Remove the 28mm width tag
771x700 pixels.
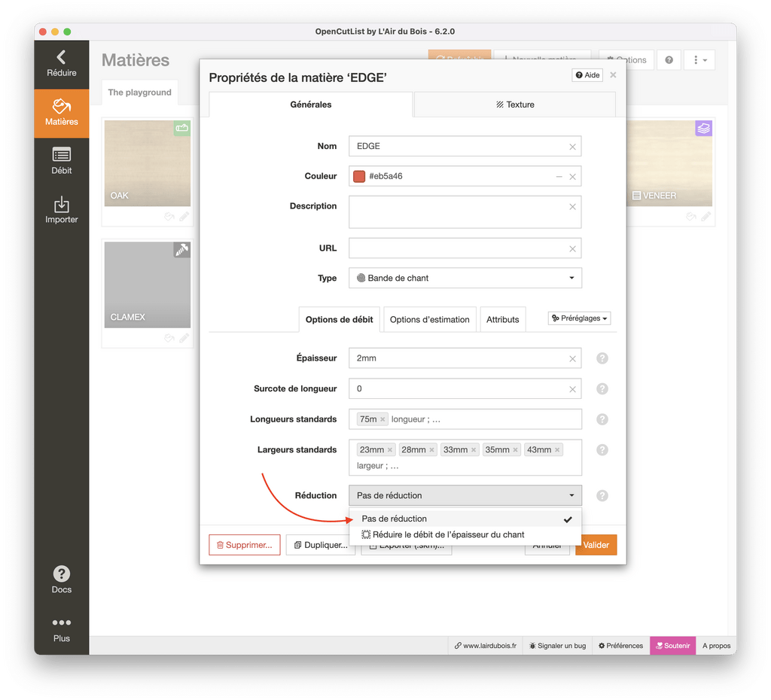point(431,450)
